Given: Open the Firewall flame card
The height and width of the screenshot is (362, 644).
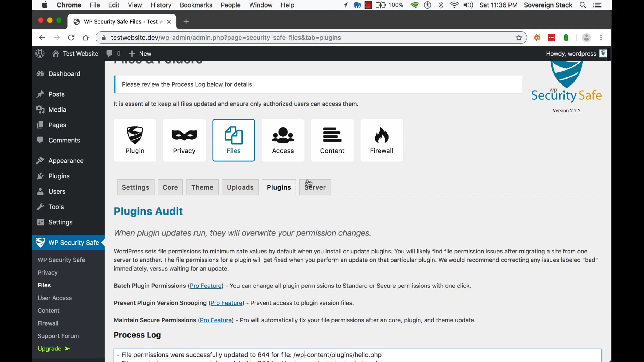Looking at the screenshot, I should pyautogui.click(x=382, y=140).
